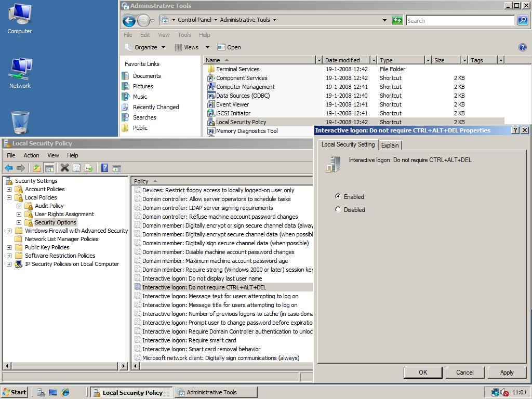532x399 pixels.
Task: Click the Cancel button
Action: (464, 372)
